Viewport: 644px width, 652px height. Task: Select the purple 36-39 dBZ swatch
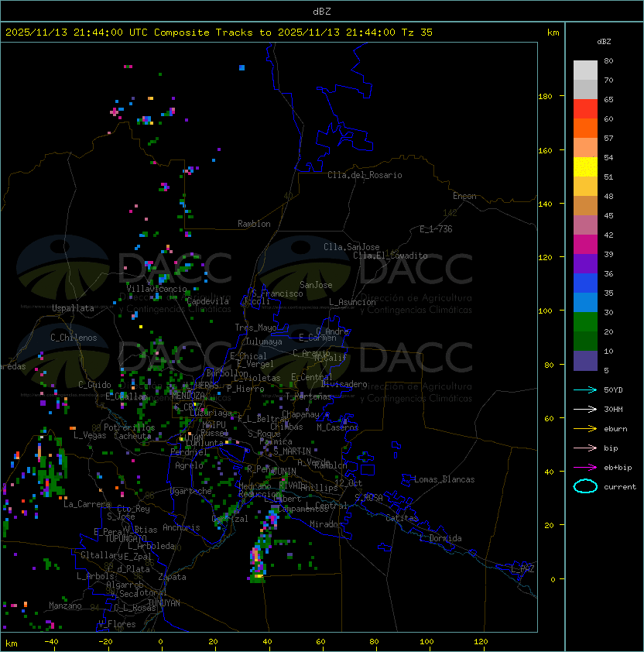click(x=585, y=263)
